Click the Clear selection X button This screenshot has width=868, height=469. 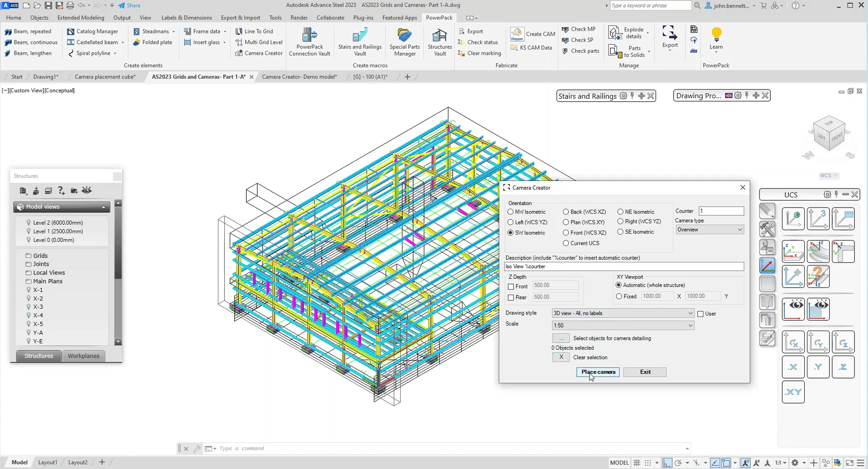(561, 357)
